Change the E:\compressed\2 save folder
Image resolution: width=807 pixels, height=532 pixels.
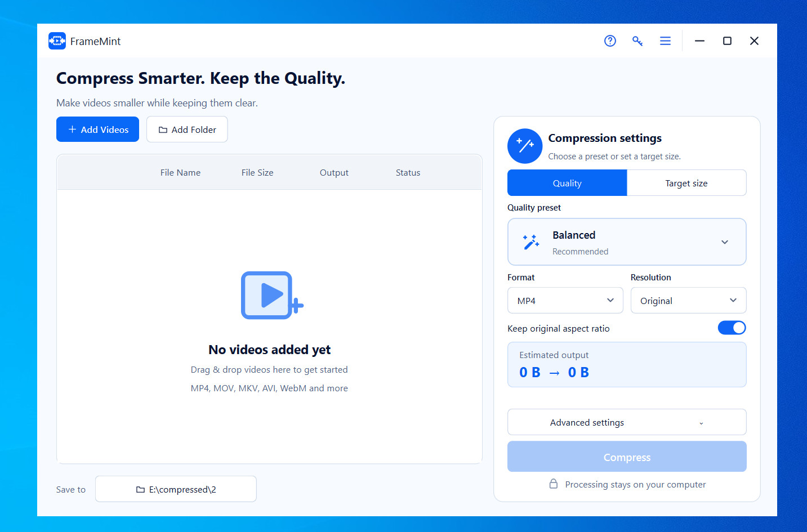(176, 489)
